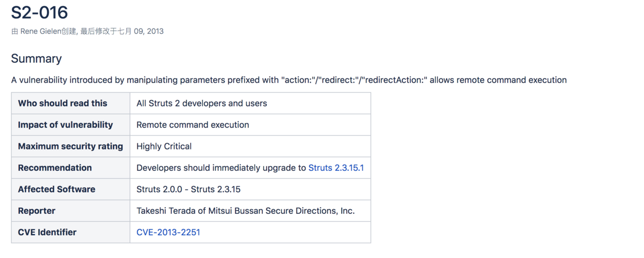Click the "Struts 2.3.15.1" upgrade link

336,168
